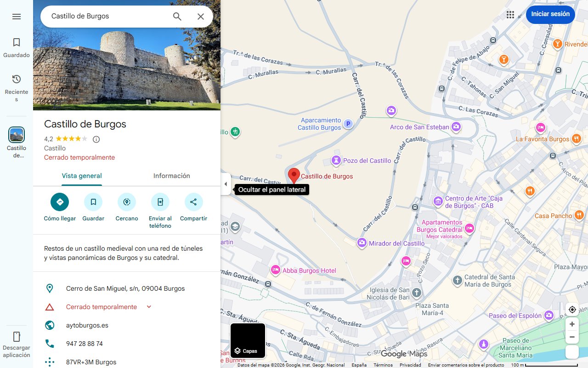Switch to the Información tab
The image size is (588, 368).
(171, 176)
